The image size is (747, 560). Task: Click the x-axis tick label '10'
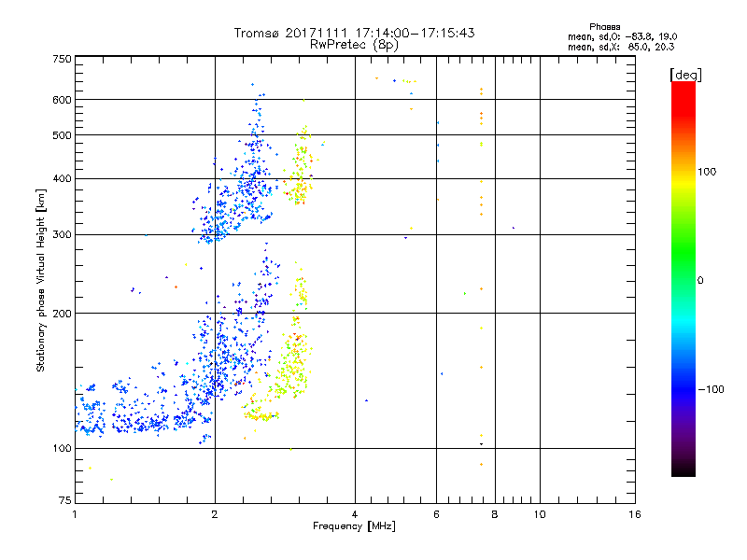[540, 514]
